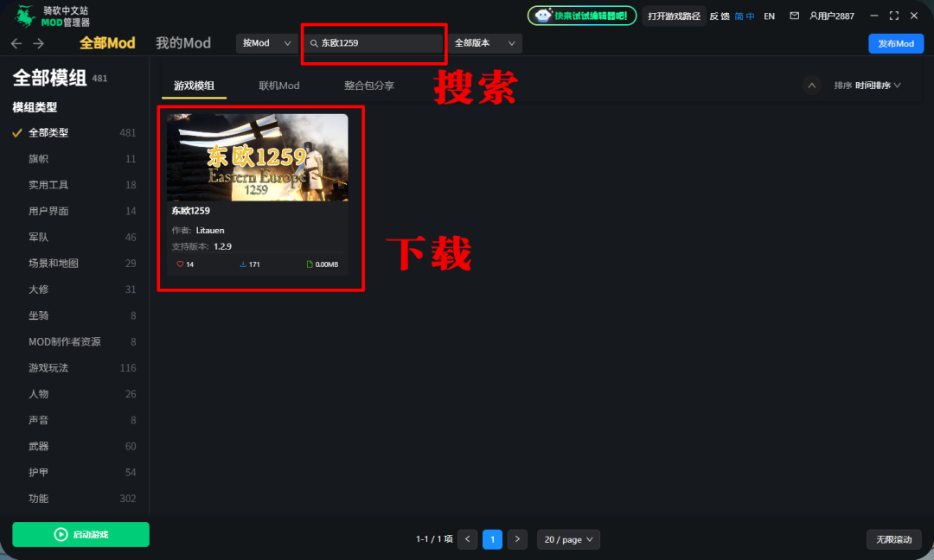Go to the next results page

(x=517, y=539)
